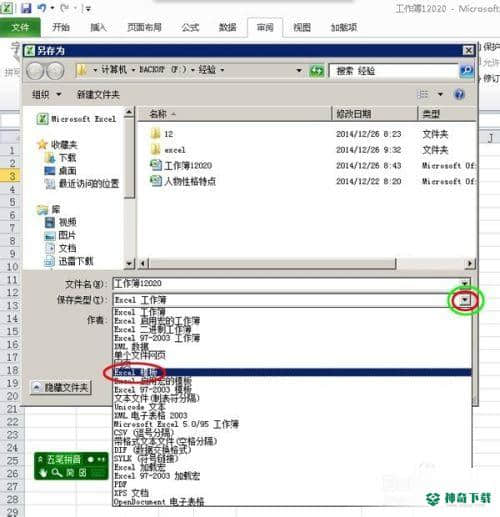Screen dimensions: 500x517
Task: Select PDF in the save type list
Action: pyautogui.click(x=120, y=484)
